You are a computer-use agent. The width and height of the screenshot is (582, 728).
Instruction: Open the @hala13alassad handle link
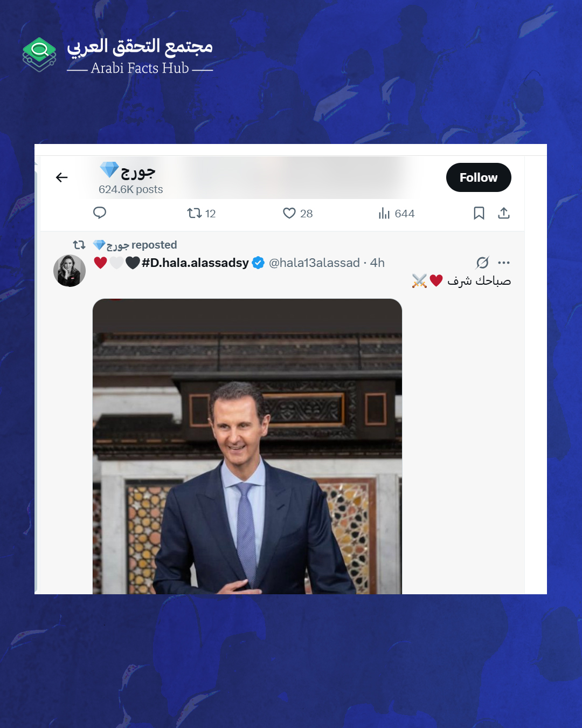[314, 263]
